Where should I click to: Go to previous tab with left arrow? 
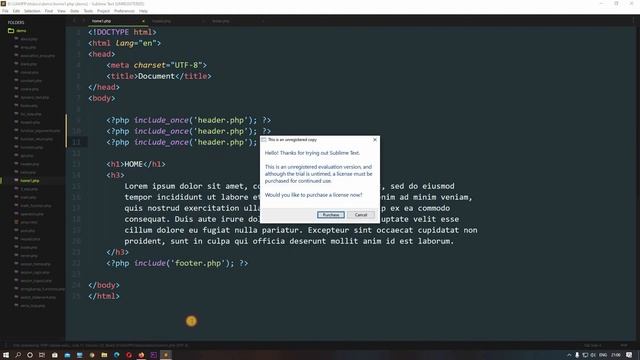pos(74,21)
